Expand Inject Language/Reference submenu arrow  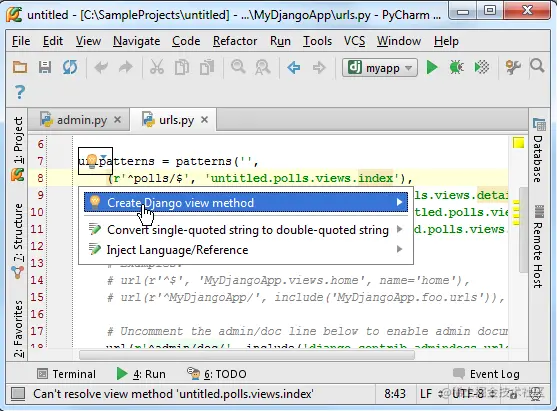click(x=399, y=249)
